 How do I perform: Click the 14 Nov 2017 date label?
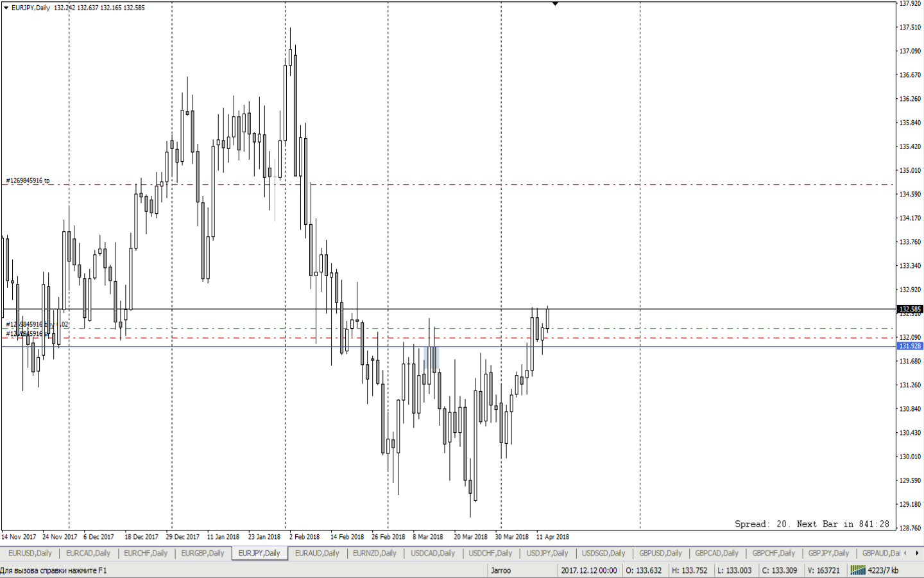tap(19, 537)
